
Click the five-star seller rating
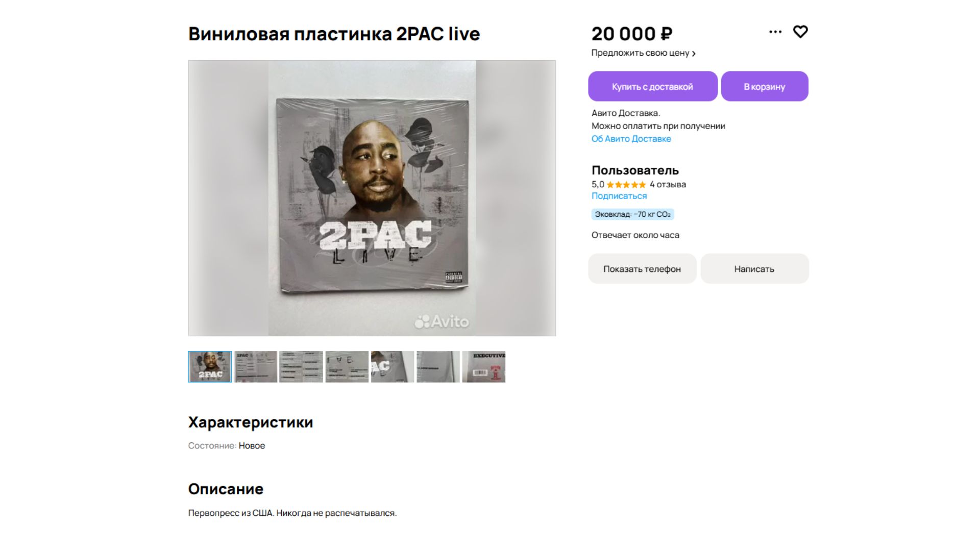[626, 185]
